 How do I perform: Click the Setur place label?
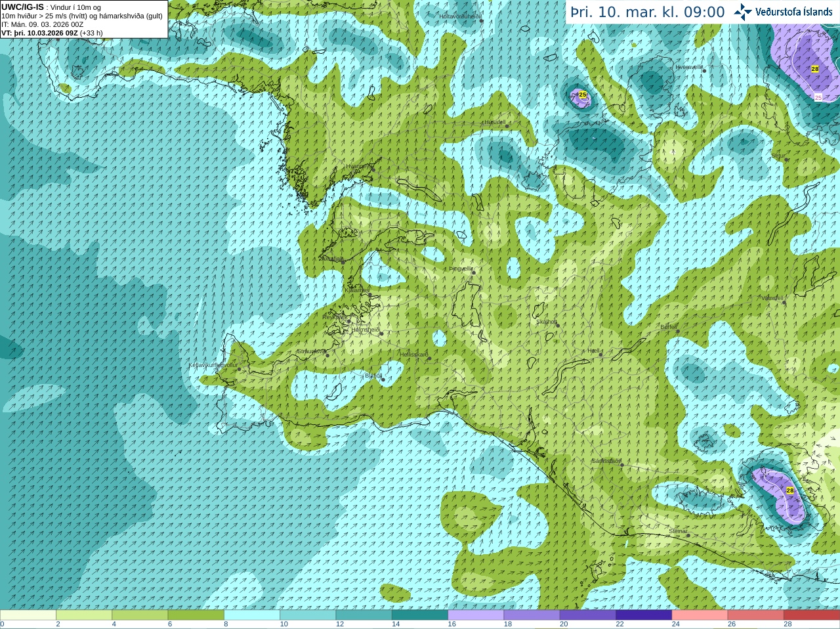[778, 156]
